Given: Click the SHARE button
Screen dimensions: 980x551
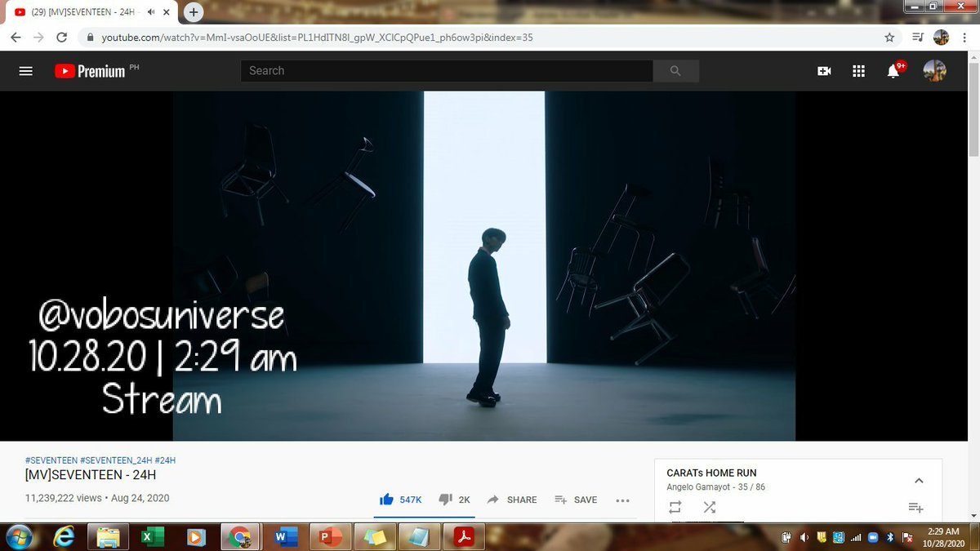Looking at the screenshot, I should (x=512, y=500).
